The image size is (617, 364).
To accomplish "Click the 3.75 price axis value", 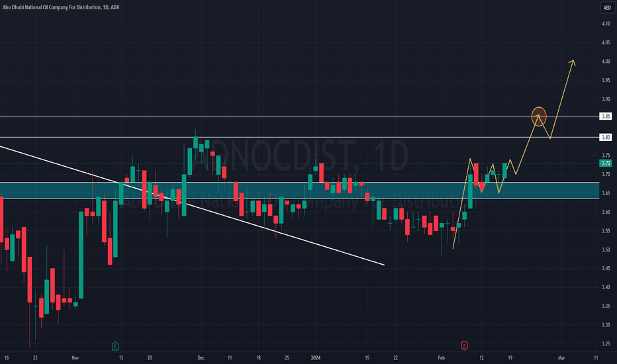I will pos(606,156).
